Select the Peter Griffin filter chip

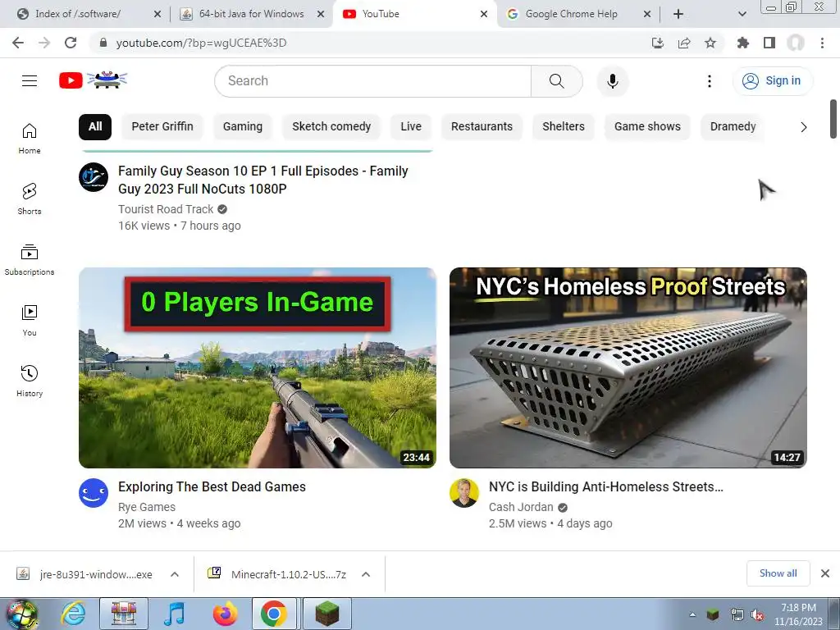point(162,127)
